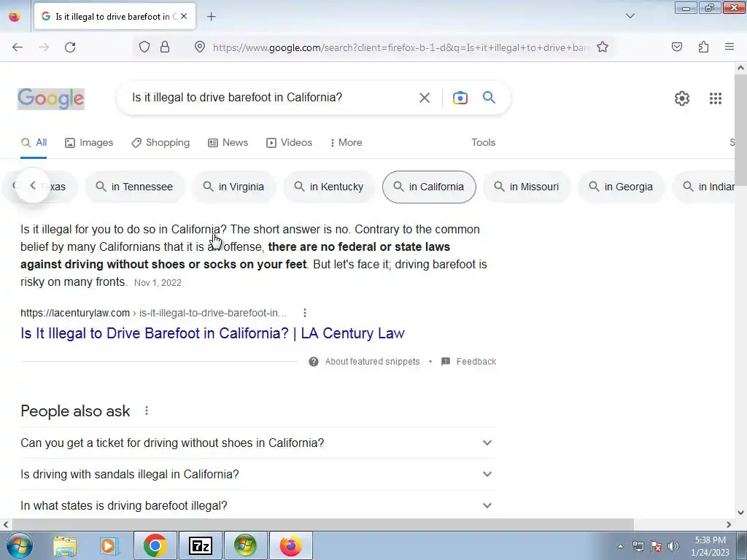The image size is (747, 560).
Task: Open the lacenturylaw.com result options dots
Action: pos(305,313)
